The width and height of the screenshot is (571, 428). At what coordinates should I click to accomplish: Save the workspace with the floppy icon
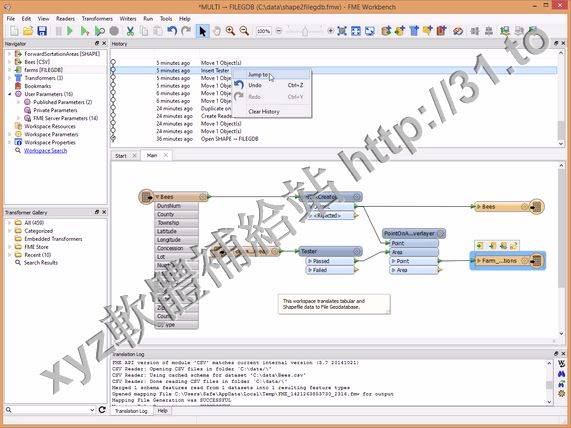click(42, 31)
